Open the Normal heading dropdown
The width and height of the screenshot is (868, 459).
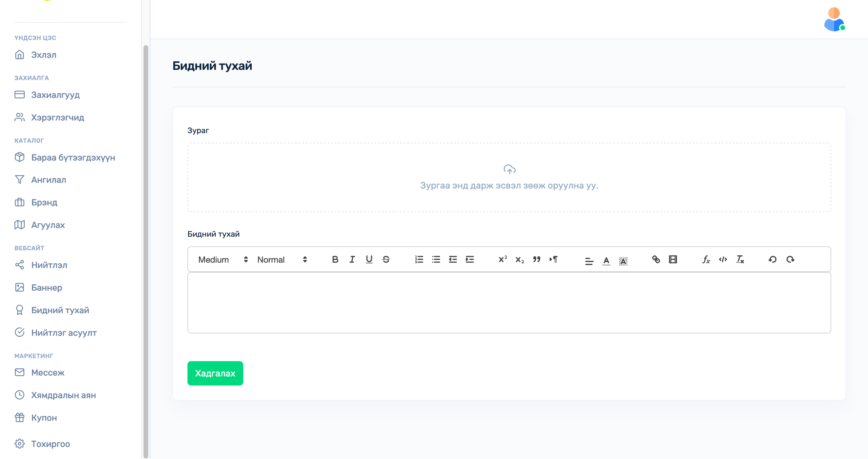click(x=282, y=260)
